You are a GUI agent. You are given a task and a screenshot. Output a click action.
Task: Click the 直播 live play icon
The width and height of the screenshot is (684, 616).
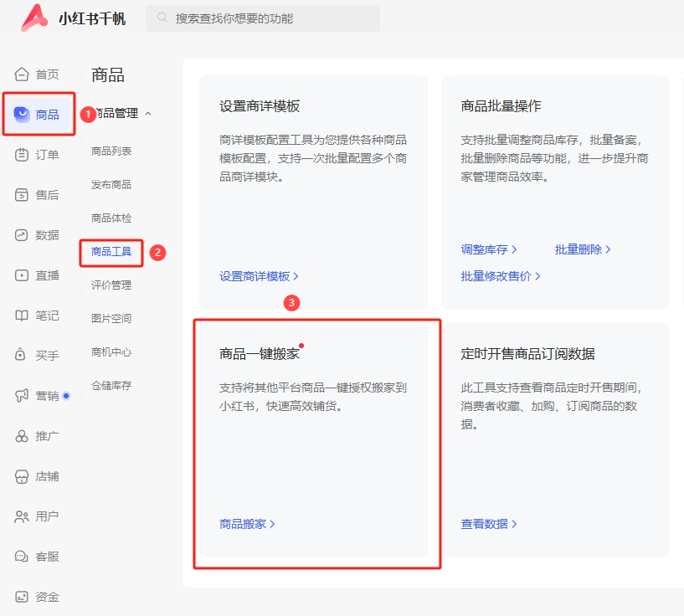(x=22, y=275)
